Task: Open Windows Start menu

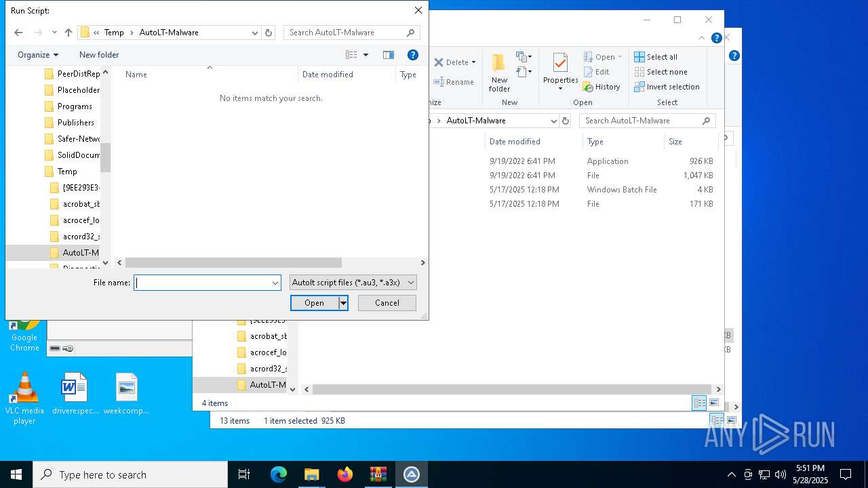Action: tap(16, 474)
